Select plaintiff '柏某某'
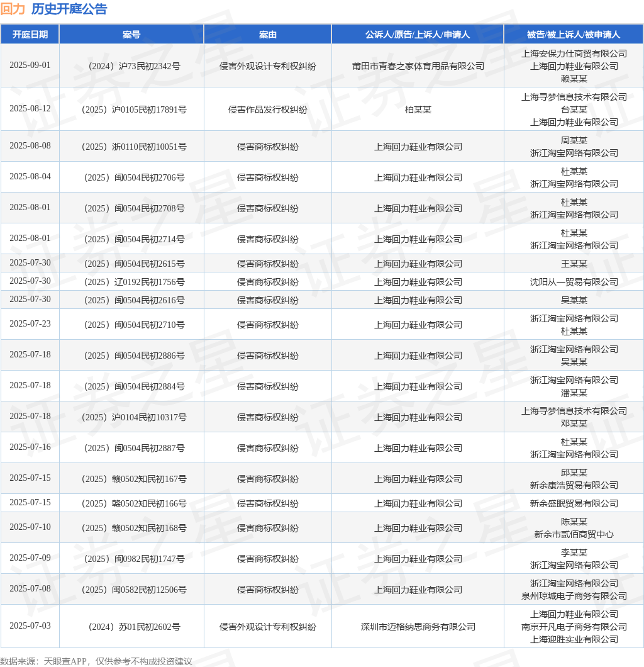The height and width of the screenshot is (667, 644). [418, 109]
